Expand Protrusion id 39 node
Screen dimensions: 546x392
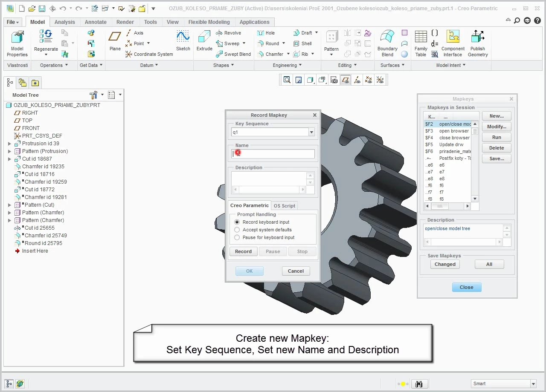[10, 144]
